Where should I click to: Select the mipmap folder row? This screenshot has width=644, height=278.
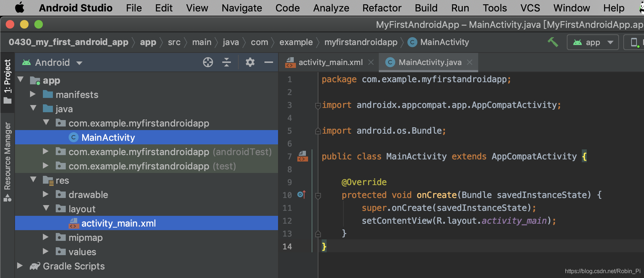click(147, 237)
